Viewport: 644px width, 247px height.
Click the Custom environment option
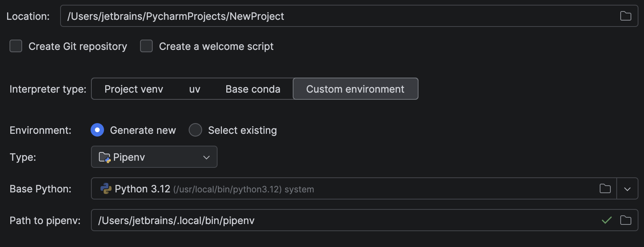pyautogui.click(x=355, y=89)
